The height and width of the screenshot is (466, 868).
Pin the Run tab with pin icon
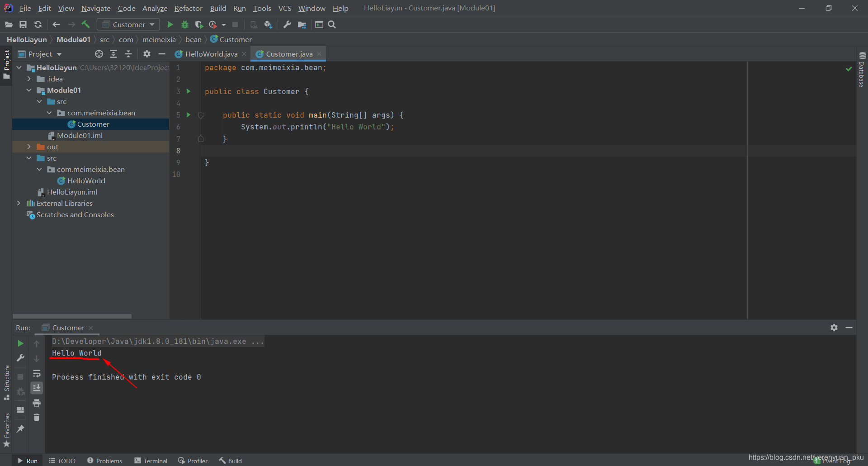point(20,428)
